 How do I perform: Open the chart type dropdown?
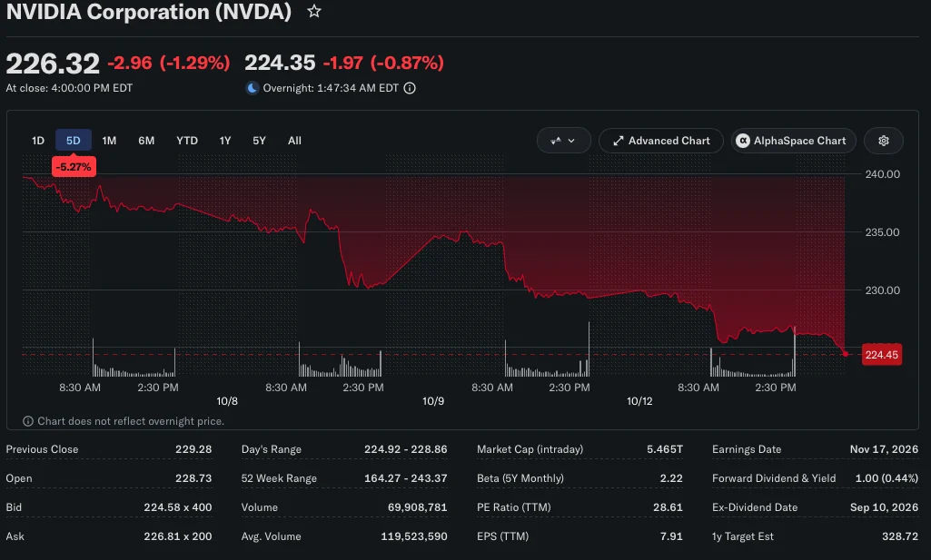[563, 141]
